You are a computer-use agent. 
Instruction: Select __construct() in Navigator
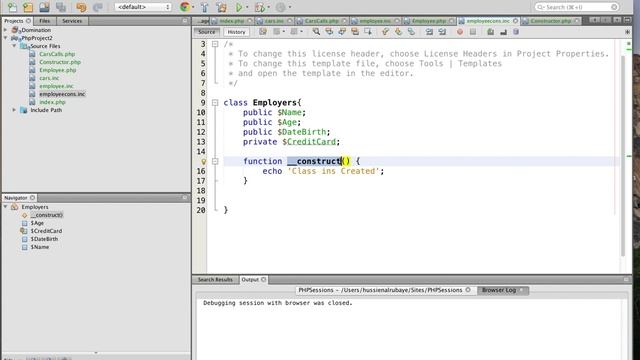click(x=47, y=215)
